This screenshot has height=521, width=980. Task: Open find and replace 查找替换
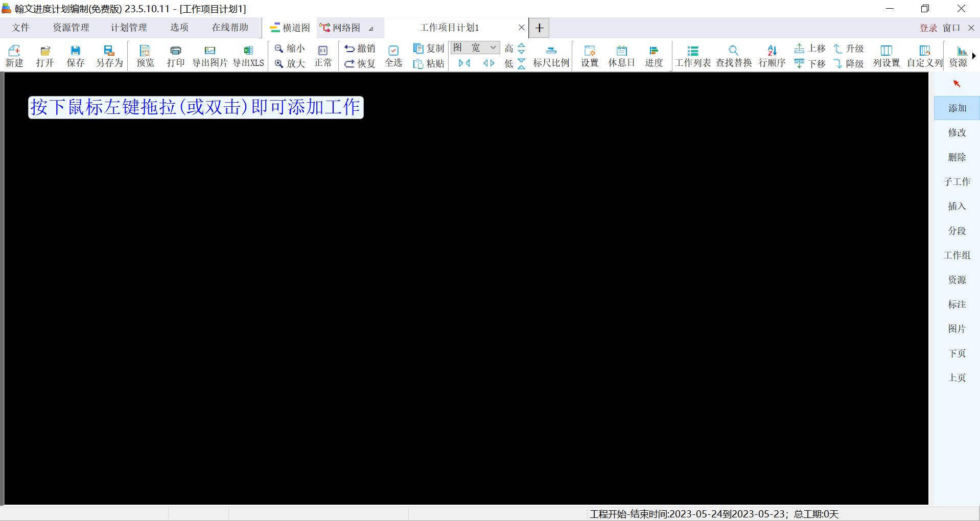(733, 55)
